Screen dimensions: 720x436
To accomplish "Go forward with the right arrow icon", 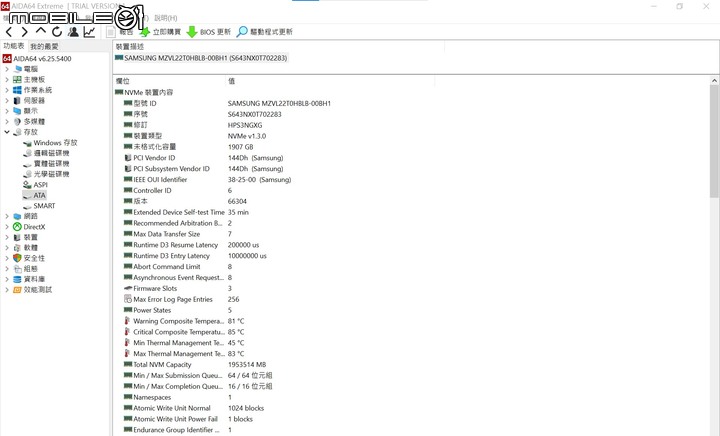I will click(24, 32).
